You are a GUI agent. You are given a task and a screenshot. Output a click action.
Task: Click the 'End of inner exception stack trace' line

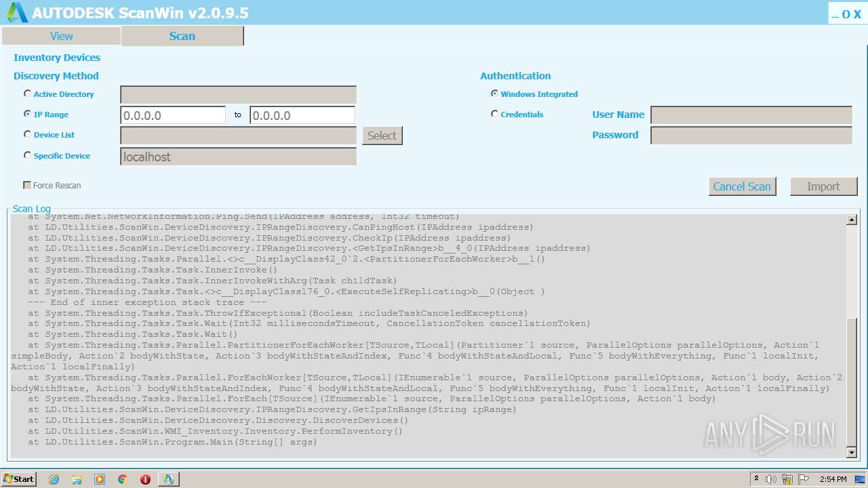pyautogui.click(x=148, y=302)
